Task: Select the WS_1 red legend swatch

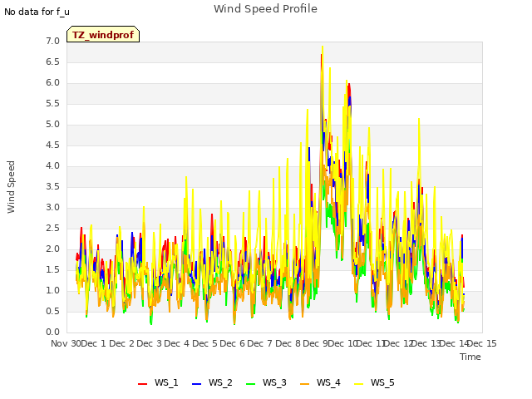Action: (142, 383)
